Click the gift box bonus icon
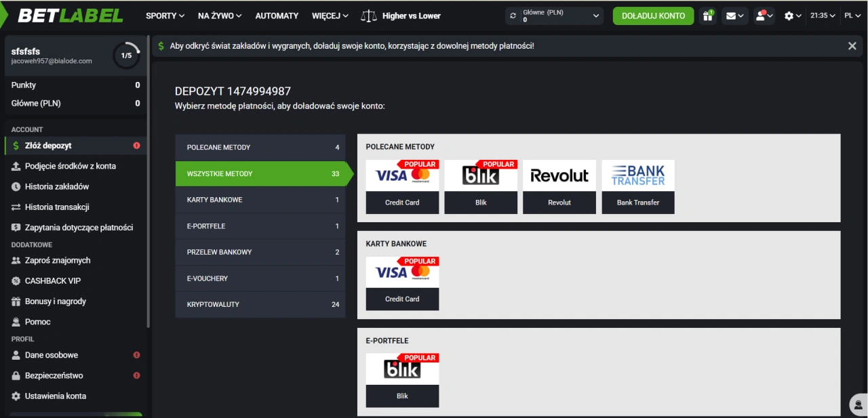Image resolution: width=868 pixels, height=418 pixels. (x=707, y=16)
